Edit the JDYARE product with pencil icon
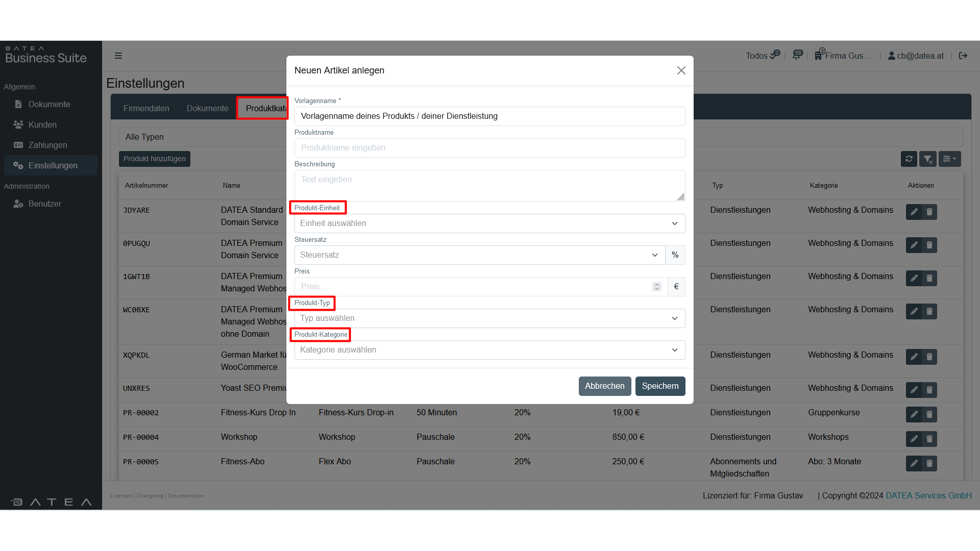This screenshot has width=980, height=551. pyautogui.click(x=914, y=212)
